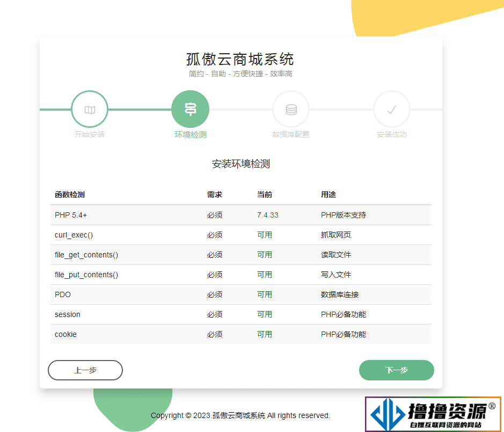
Task: Click 可用 status in cookie row
Action: coord(265,335)
